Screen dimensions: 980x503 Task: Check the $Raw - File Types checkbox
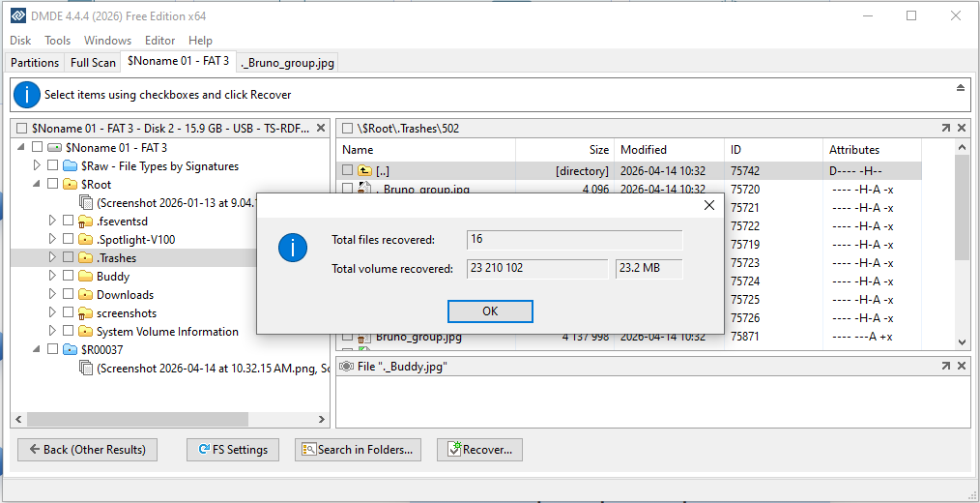(52, 165)
